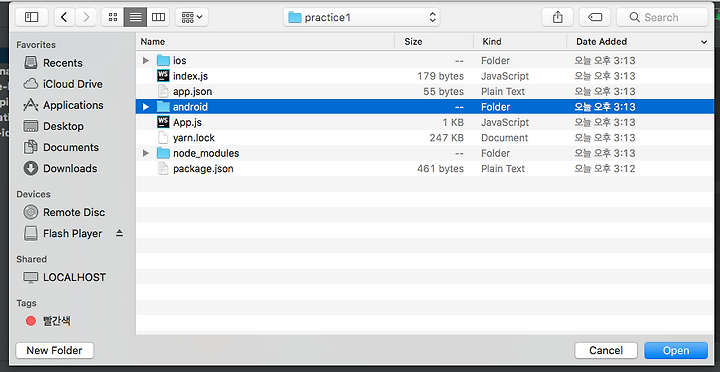Screen dimensions: 720x372
Task: Go back to previous folder
Action: (64, 17)
